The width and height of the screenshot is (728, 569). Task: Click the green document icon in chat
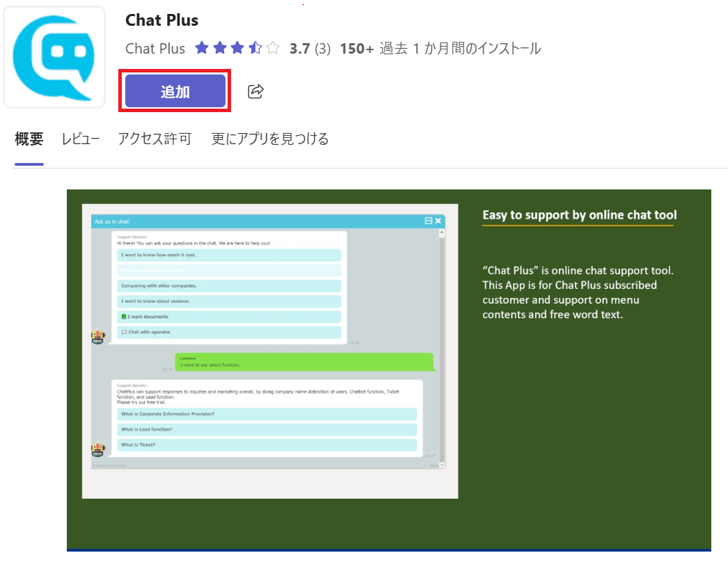click(x=124, y=317)
